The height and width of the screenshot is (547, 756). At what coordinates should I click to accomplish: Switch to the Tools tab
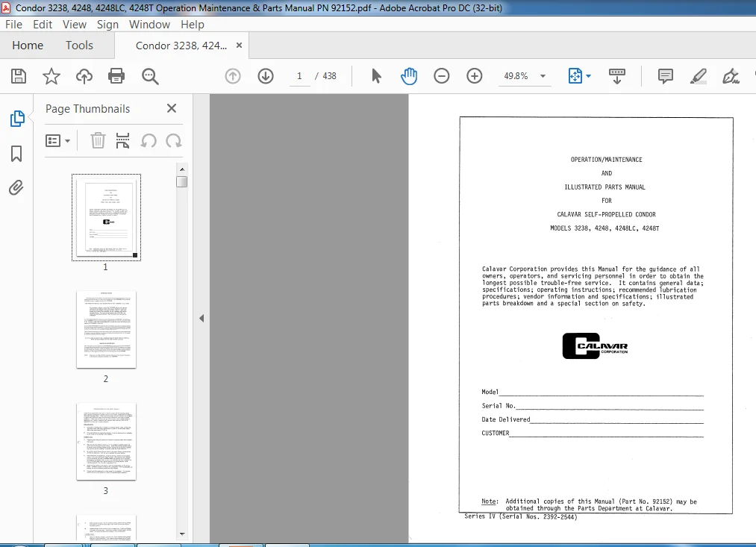point(79,46)
